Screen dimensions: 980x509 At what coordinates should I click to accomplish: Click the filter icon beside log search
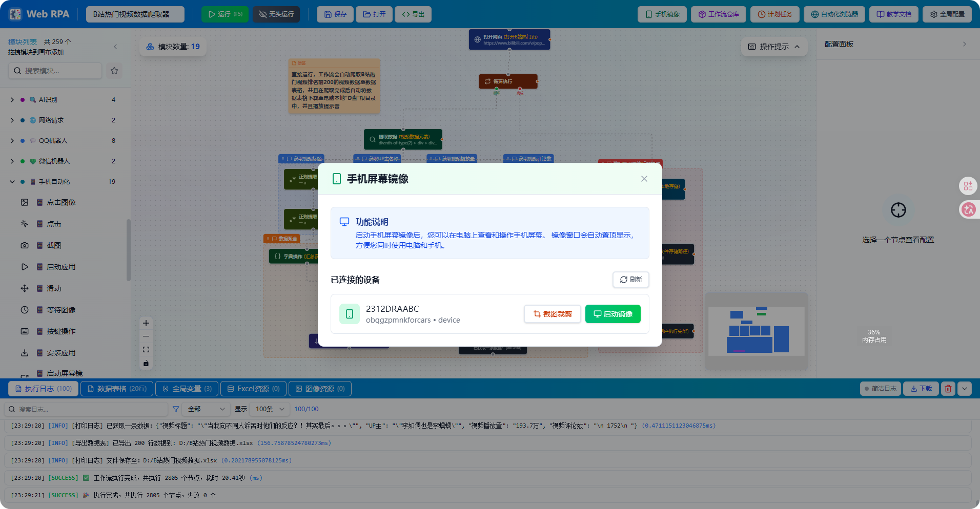176,409
